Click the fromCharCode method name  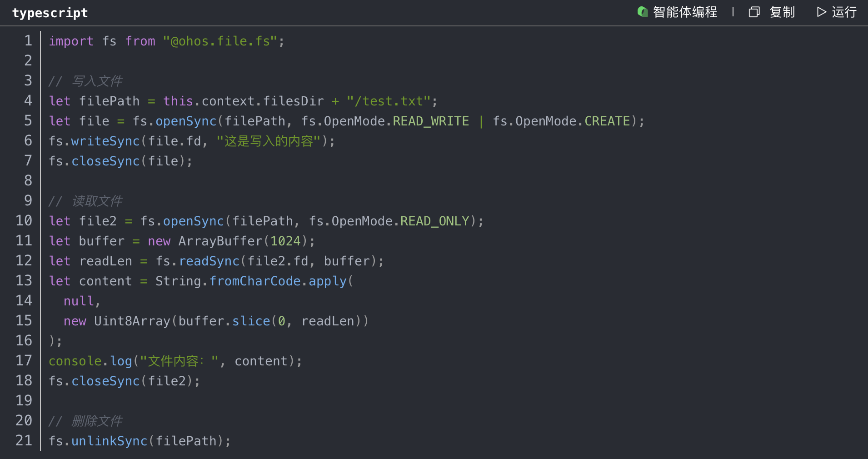254,281
